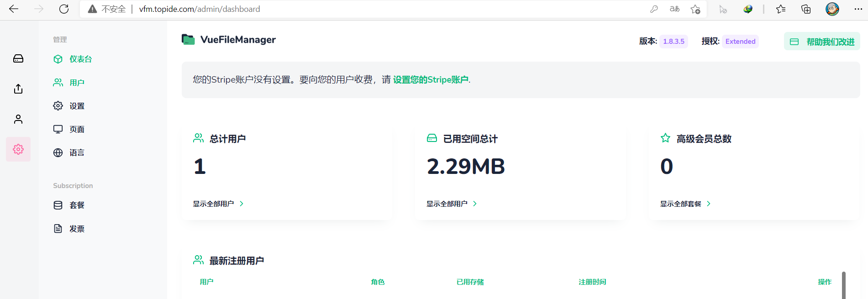Click the browser forward arrow

click(39, 9)
